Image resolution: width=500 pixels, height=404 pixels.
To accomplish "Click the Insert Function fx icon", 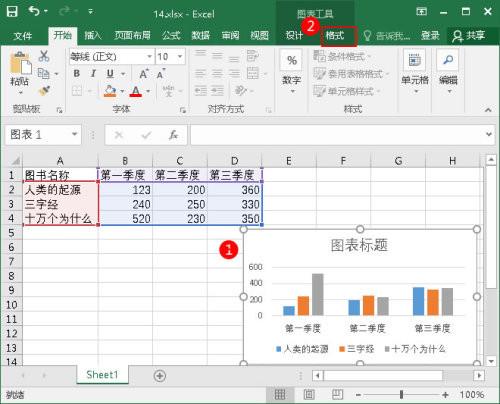I will 173,135.
